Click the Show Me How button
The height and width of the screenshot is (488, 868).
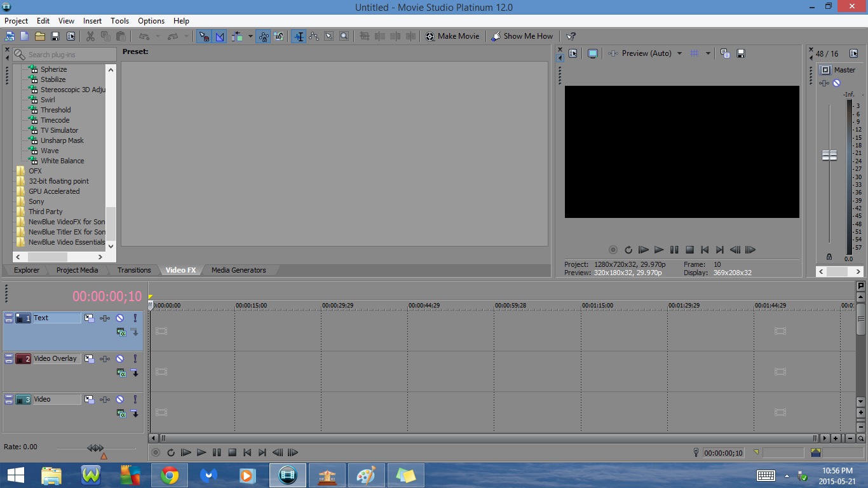point(522,36)
